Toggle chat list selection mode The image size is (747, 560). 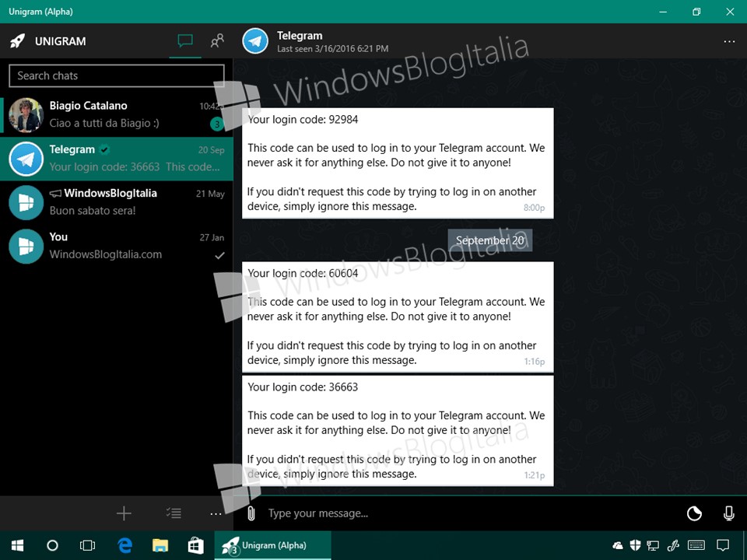(x=174, y=513)
